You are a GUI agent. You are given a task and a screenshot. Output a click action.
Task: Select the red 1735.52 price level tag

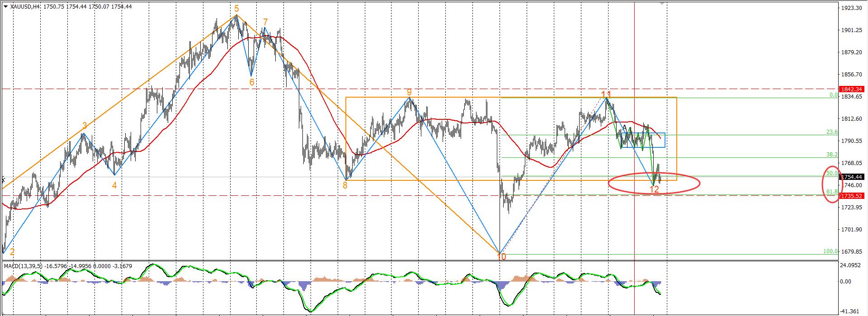tap(851, 196)
